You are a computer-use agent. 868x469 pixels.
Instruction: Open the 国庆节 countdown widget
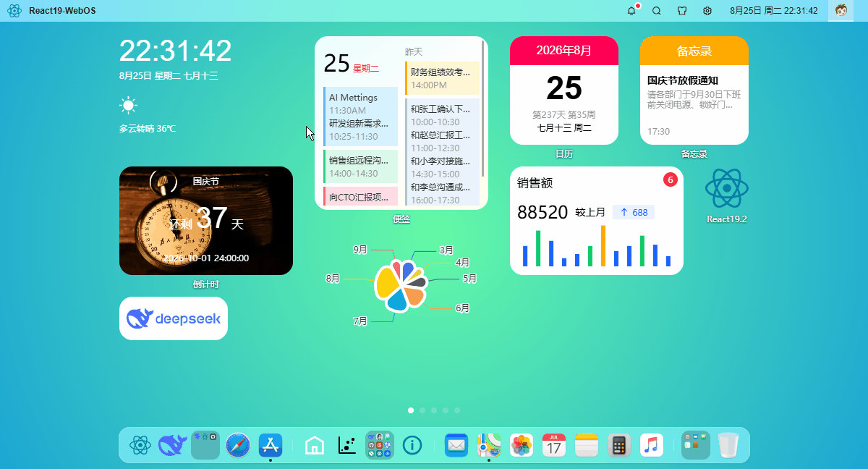click(206, 221)
